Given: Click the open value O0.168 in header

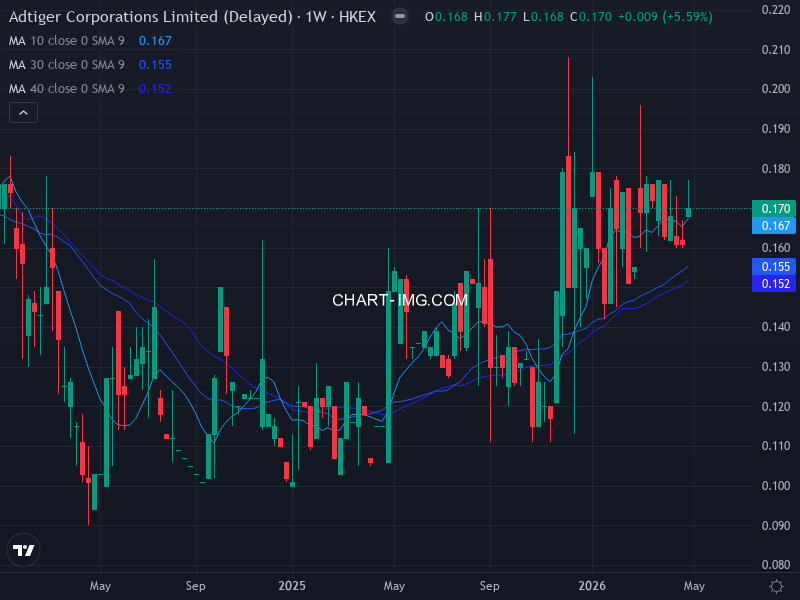Looking at the screenshot, I should pyautogui.click(x=446, y=17).
